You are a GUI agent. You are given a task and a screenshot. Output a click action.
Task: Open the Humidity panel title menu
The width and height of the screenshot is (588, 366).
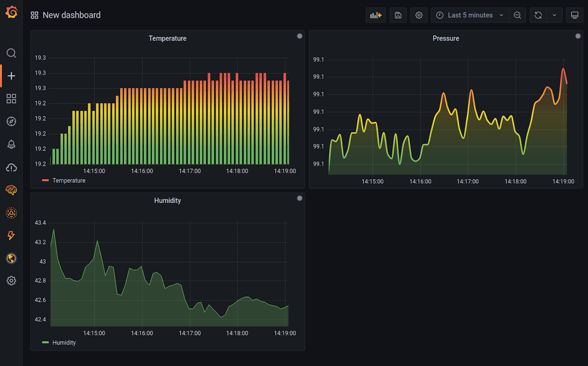[167, 200]
